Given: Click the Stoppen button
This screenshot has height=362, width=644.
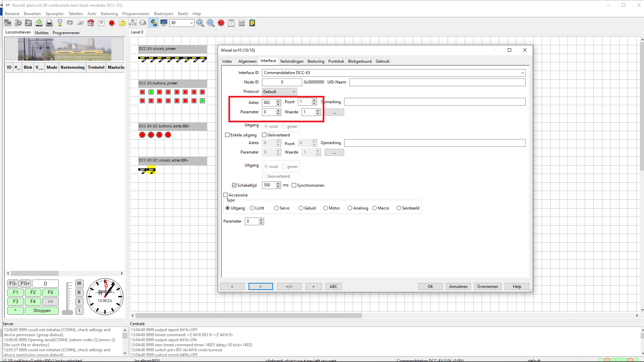Looking at the screenshot, I should click(42, 311).
